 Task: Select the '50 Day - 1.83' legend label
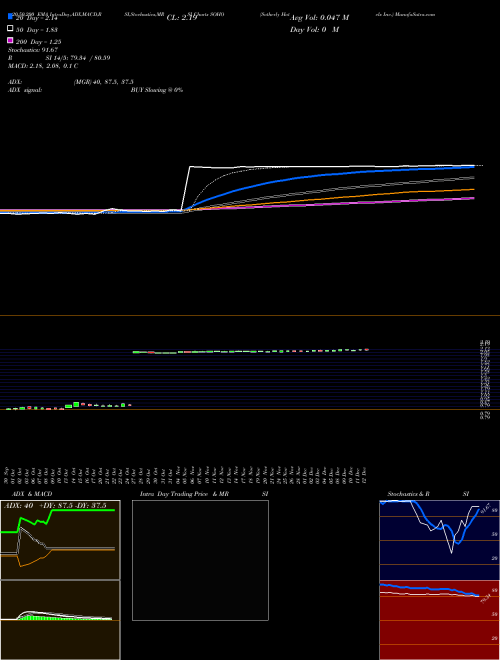[x=36, y=30]
